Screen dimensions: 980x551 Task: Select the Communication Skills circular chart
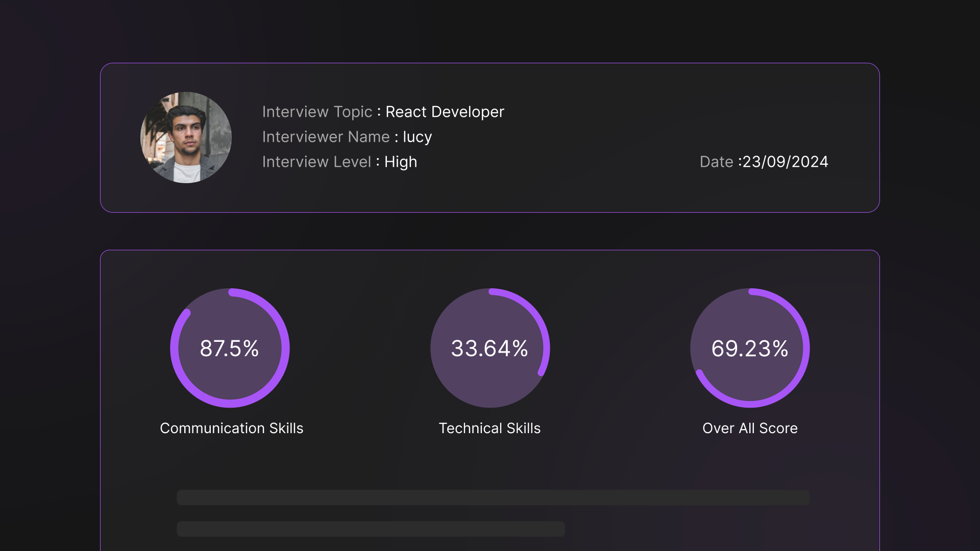(230, 348)
